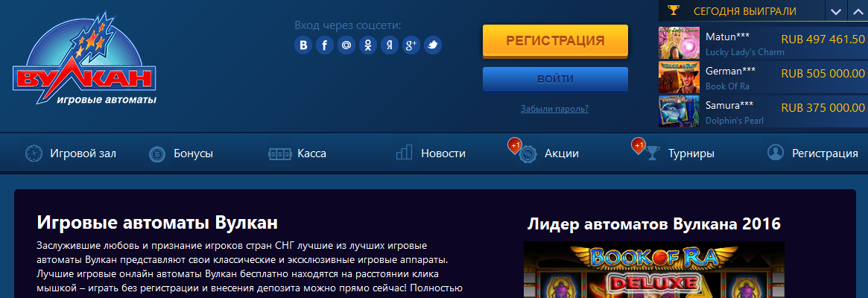Image resolution: width=868 pixels, height=298 pixels.
Task: Log in with VKontakte icon
Action: tap(302, 45)
